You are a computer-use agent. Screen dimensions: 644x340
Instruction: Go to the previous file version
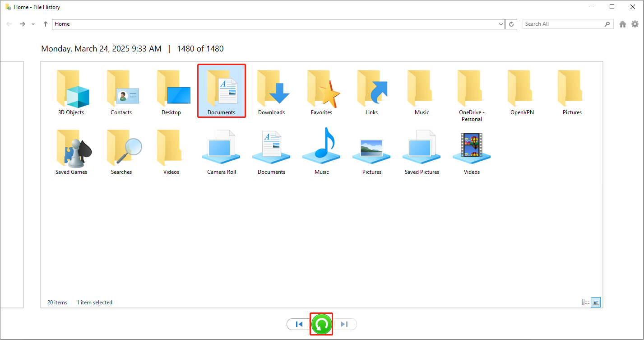(298, 324)
